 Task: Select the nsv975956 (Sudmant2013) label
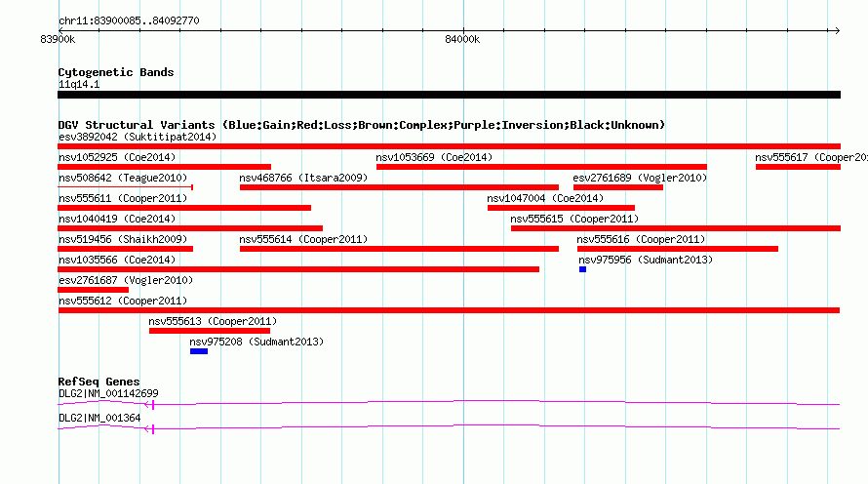click(x=646, y=260)
